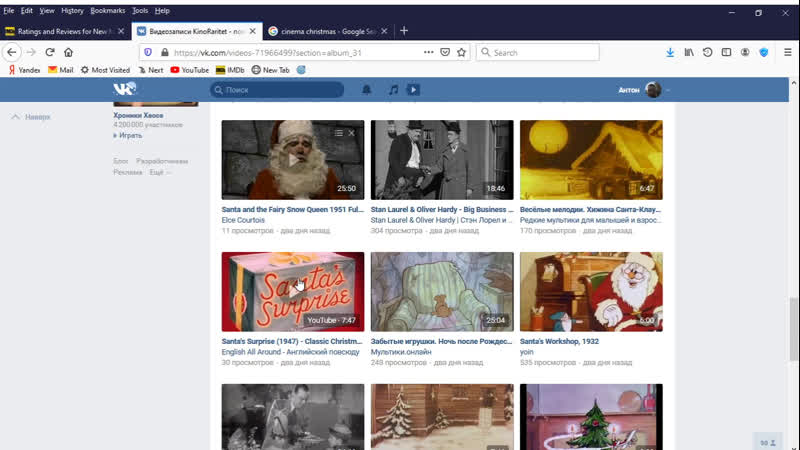Screen dimensions: 800x450
Task: Open the Firefox hamburger menu
Action: point(788,52)
